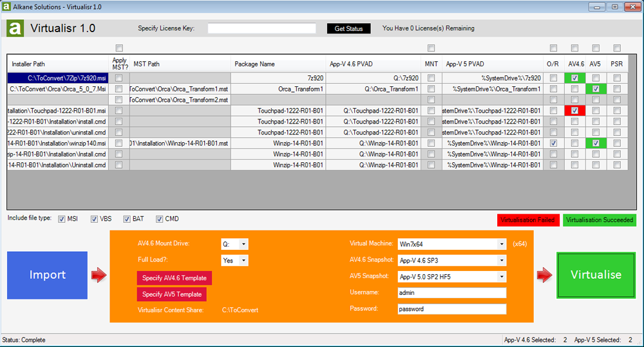Check Apply MST for the 7z920.msi row
The height and width of the screenshot is (347, 644).
tap(118, 78)
